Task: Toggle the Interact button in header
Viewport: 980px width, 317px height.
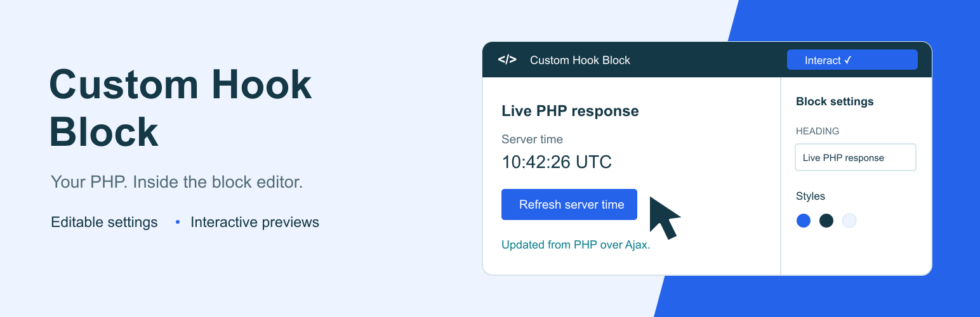Action: click(852, 60)
